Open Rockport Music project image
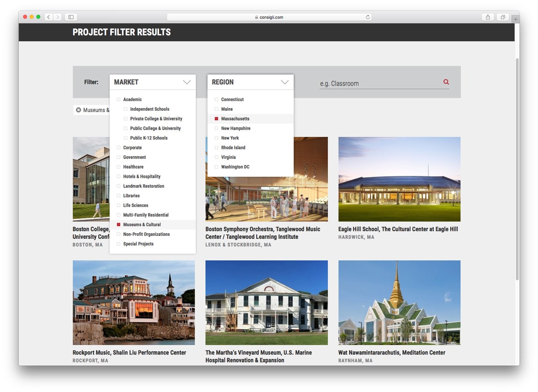 pyautogui.click(x=134, y=303)
